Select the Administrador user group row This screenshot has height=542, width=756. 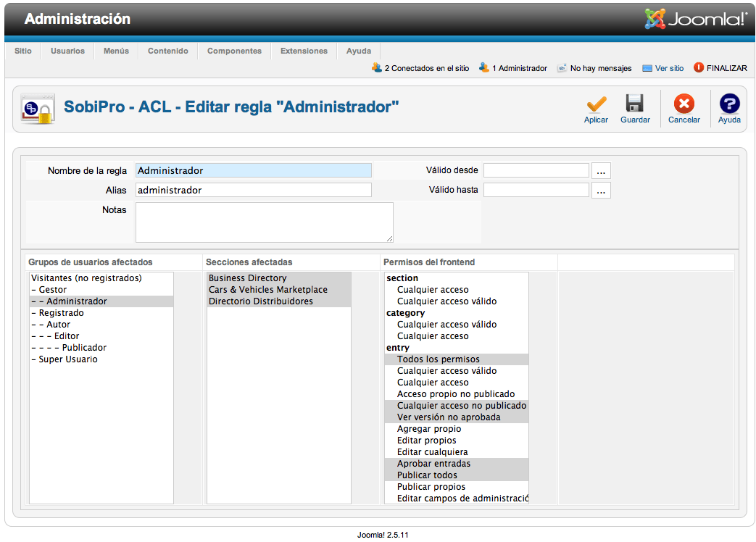(x=101, y=301)
